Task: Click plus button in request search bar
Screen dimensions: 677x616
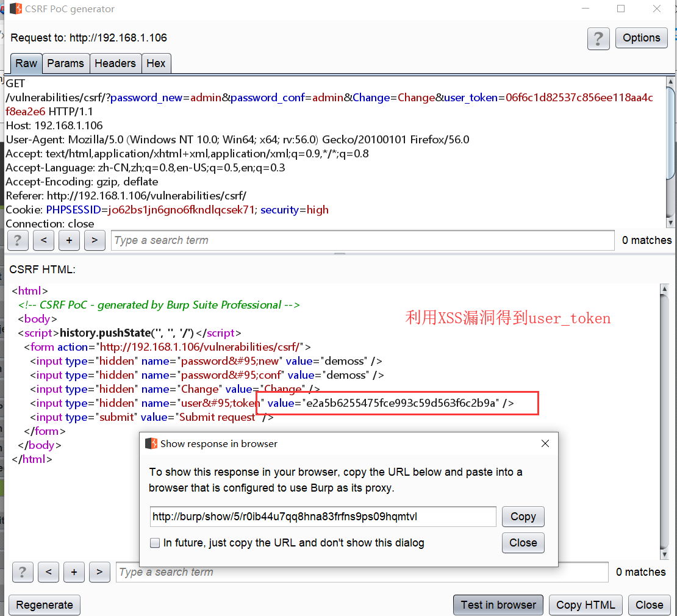Action: pos(69,240)
